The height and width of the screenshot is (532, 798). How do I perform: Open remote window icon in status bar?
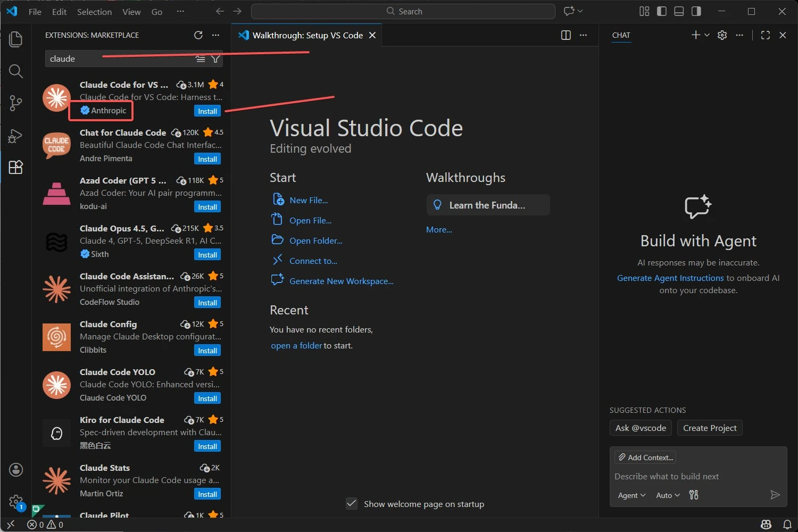(x=10, y=525)
